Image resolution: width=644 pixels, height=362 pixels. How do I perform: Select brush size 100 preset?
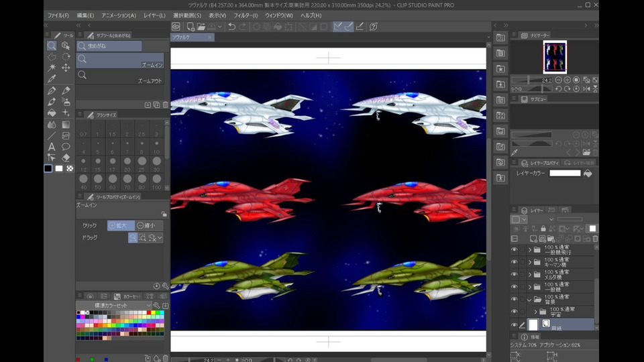tap(156, 181)
